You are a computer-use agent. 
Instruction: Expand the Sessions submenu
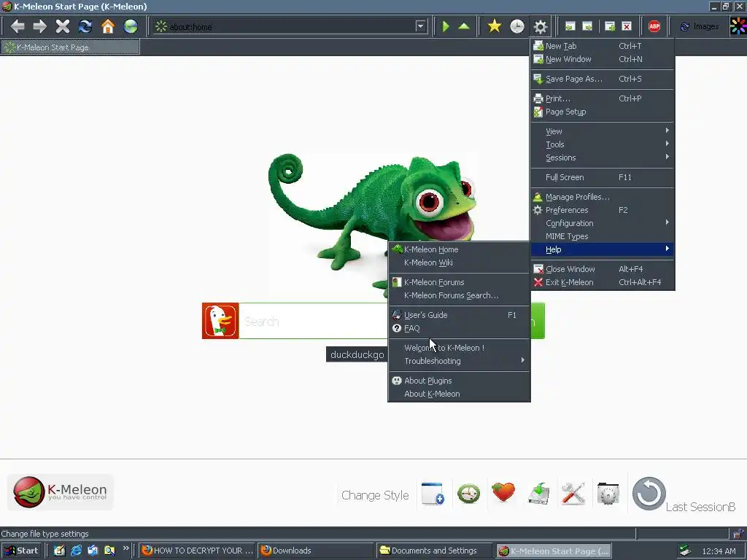click(x=602, y=157)
